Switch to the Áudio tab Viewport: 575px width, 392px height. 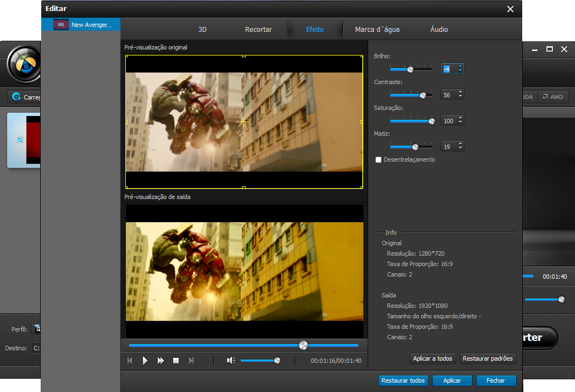439,29
